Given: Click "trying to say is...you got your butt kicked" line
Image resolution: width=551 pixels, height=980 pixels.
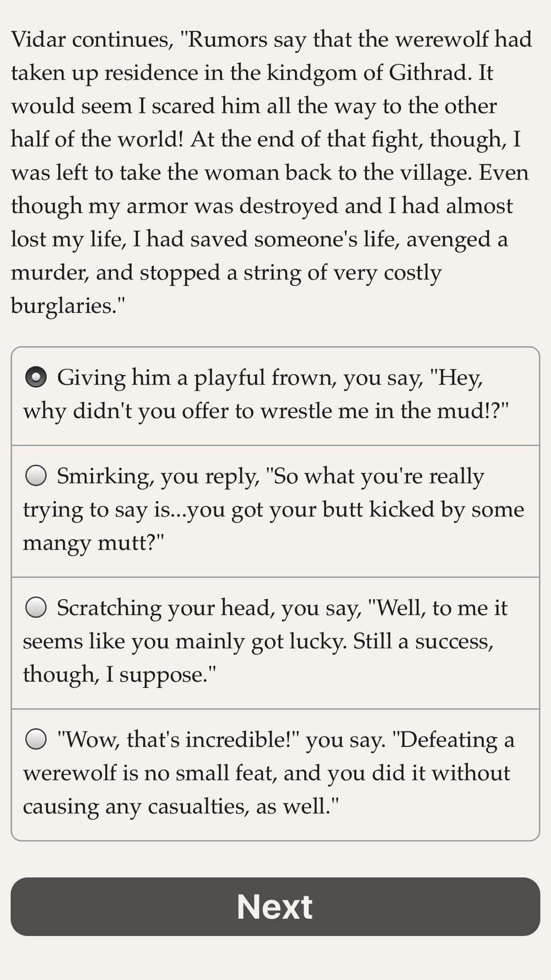Looking at the screenshot, I should point(273,509).
